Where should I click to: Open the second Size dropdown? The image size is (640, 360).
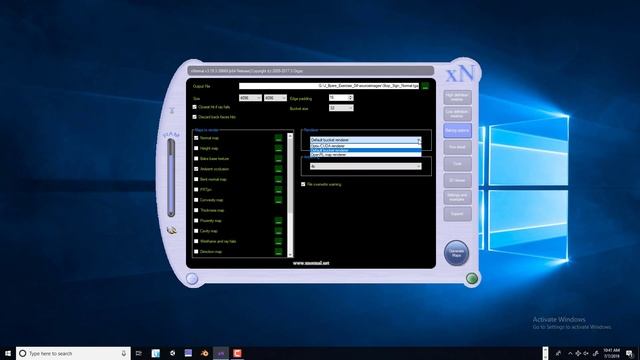tap(275, 98)
